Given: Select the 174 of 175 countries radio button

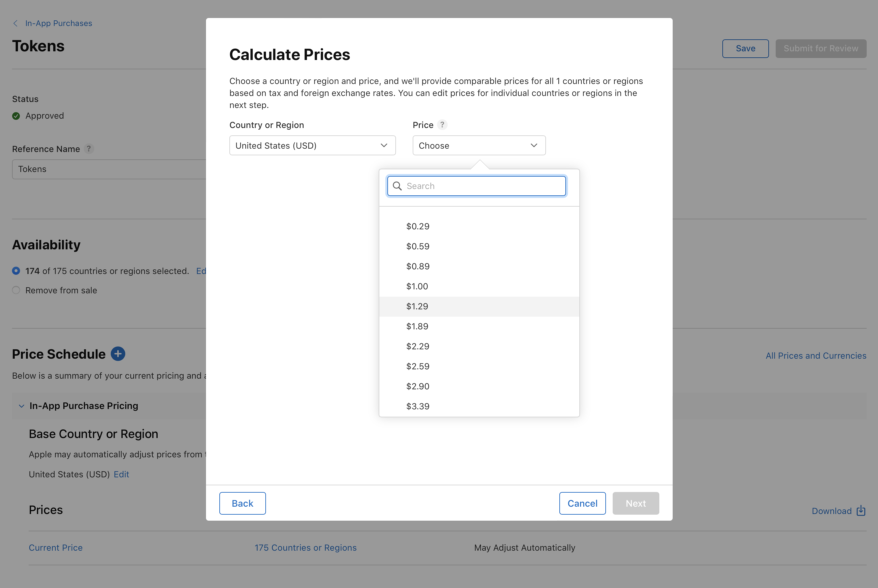Looking at the screenshot, I should pos(16,271).
